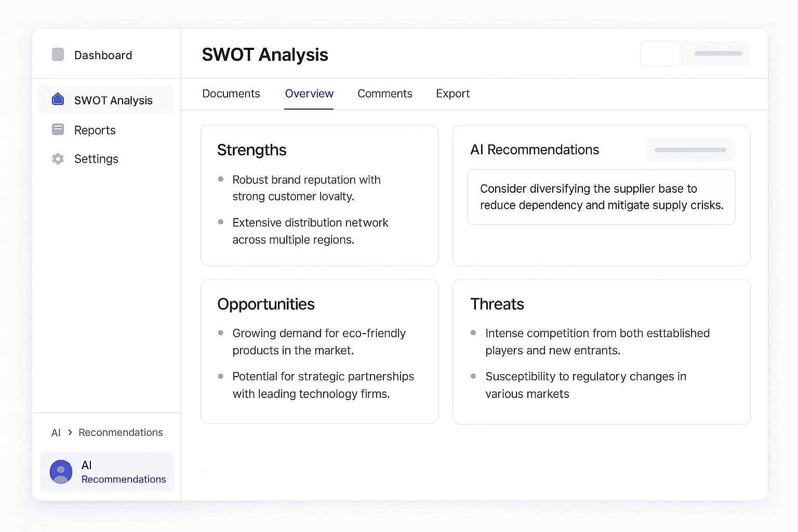Click the Reports list icon
The height and width of the screenshot is (532, 798).
tap(58, 129)
